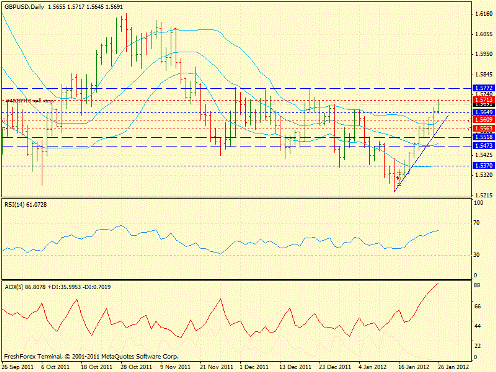The image size is (496, 372).
Task: Click the RSI(14) indicator label
Action: coord(26,205)
